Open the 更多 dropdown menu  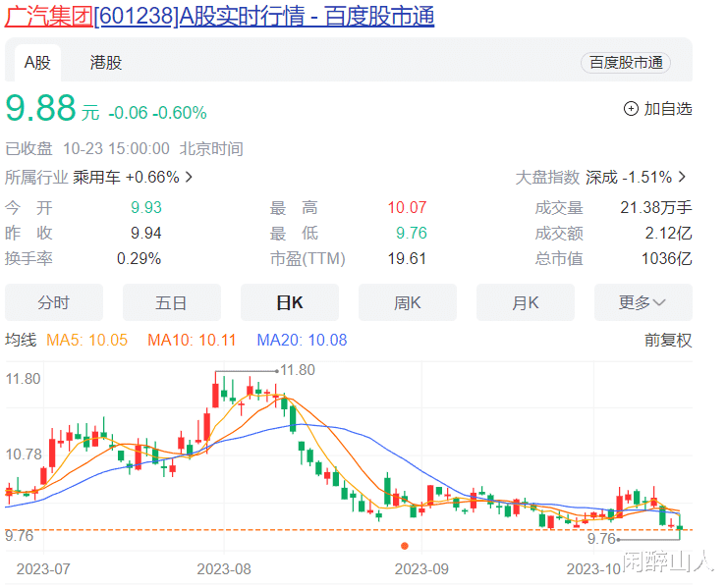pyautogui.click(x=643, y=302)
